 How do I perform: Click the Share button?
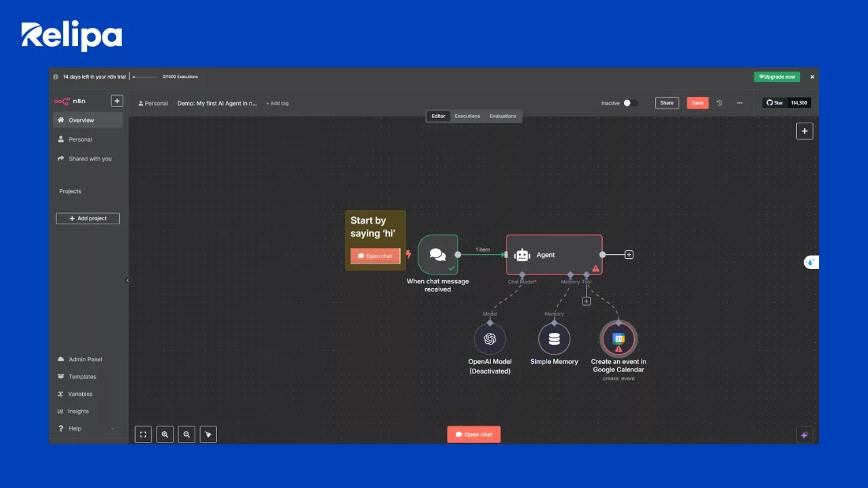pos(667,103)
